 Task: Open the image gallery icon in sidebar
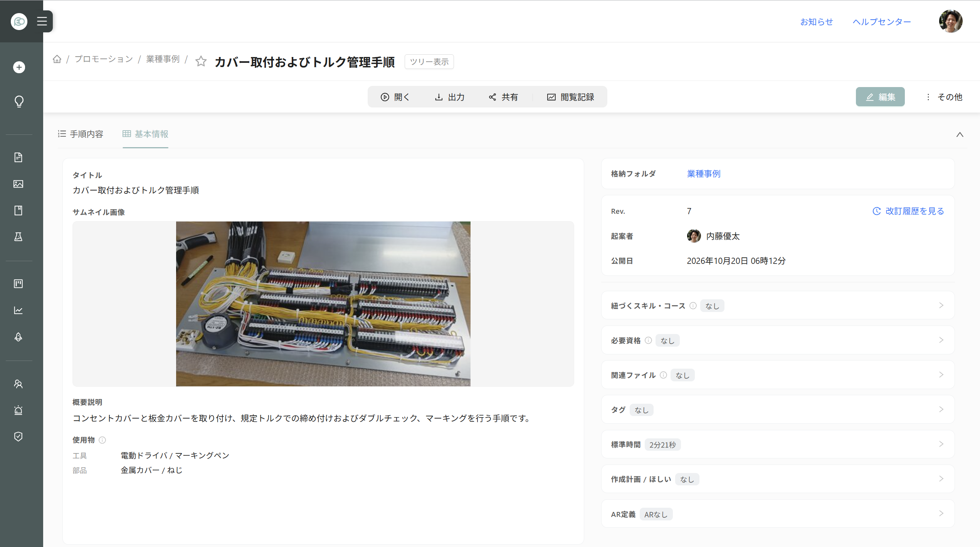pyautogui.click(x=18, y=184)
